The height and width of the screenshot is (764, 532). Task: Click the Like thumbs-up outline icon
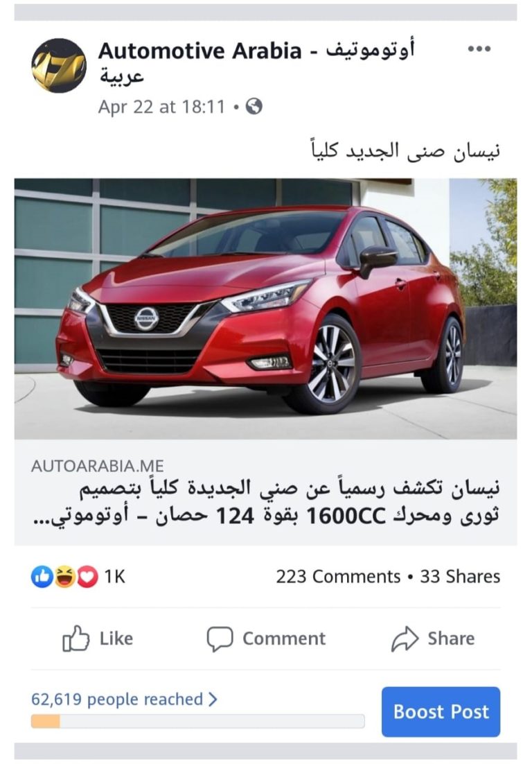point(76,639)
